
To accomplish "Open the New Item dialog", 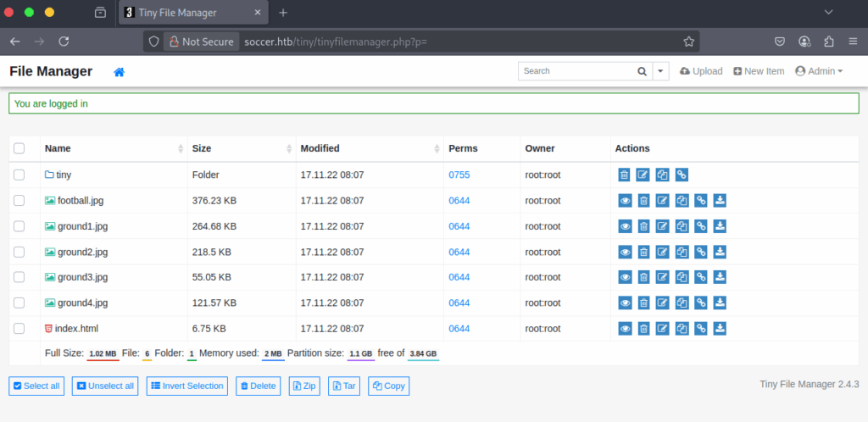I will (759, 71).
